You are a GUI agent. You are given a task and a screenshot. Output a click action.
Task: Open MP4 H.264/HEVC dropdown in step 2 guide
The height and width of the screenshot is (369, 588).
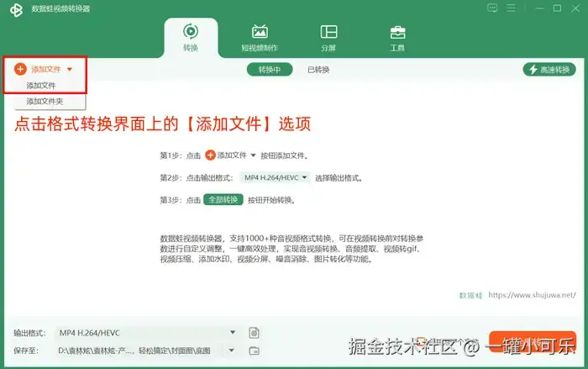coord(275,177)
